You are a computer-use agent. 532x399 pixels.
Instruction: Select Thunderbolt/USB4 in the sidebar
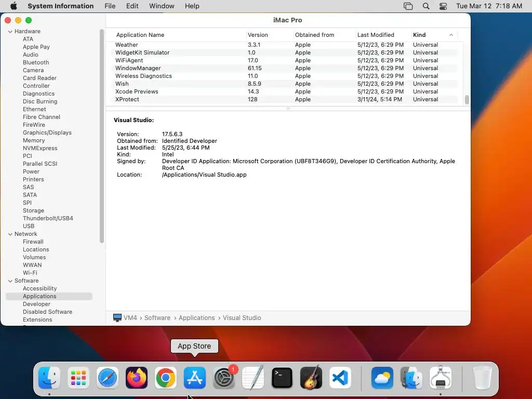[48, 219]
